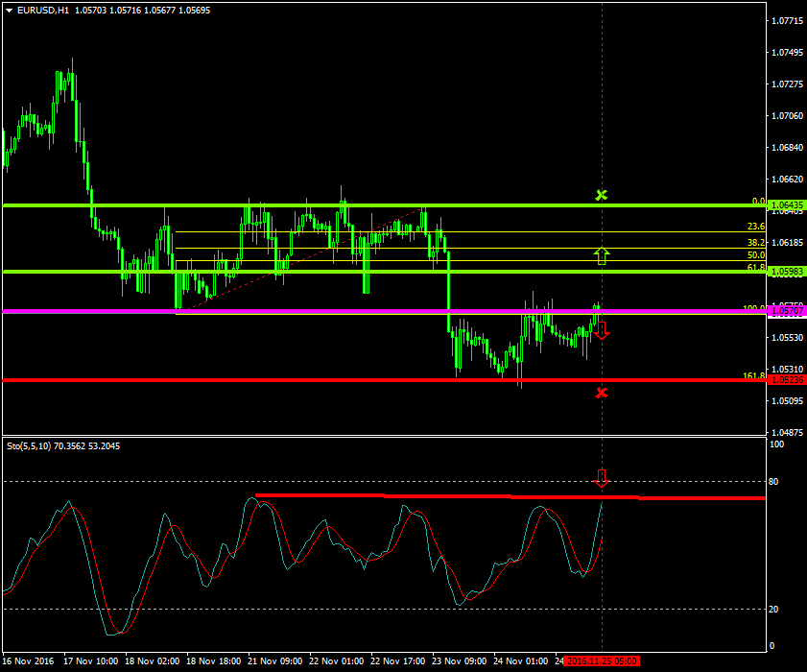Select the red 1.05236 price label
This screenshot has width=807, height=672.
(787, 380)
